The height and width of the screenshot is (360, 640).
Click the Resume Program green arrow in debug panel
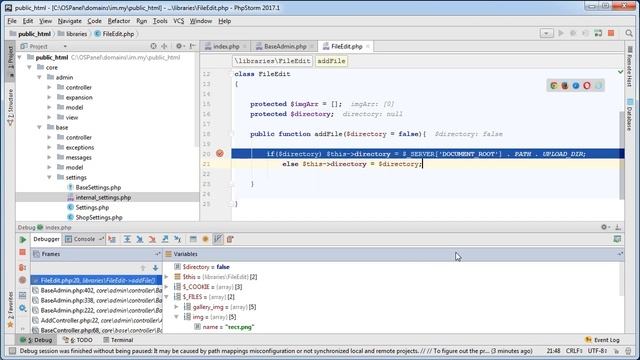(23, 240)
